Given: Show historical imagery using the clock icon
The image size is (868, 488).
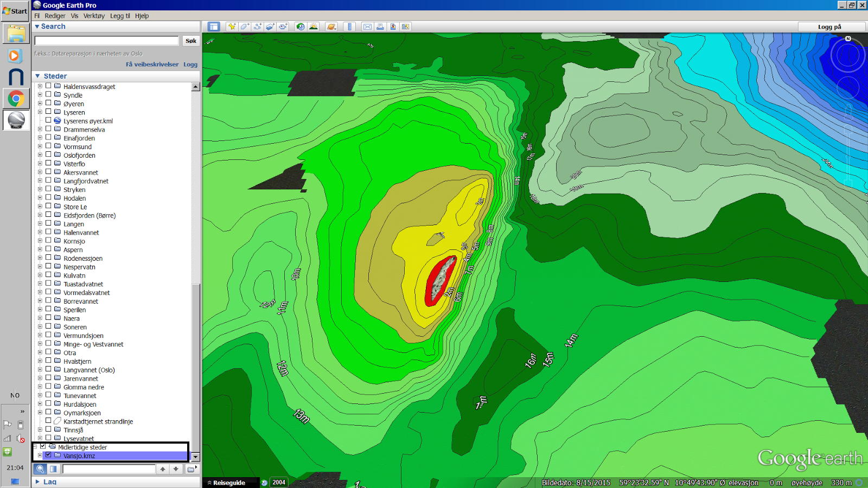Looking at the screenshot, I should tap(301, 27).
